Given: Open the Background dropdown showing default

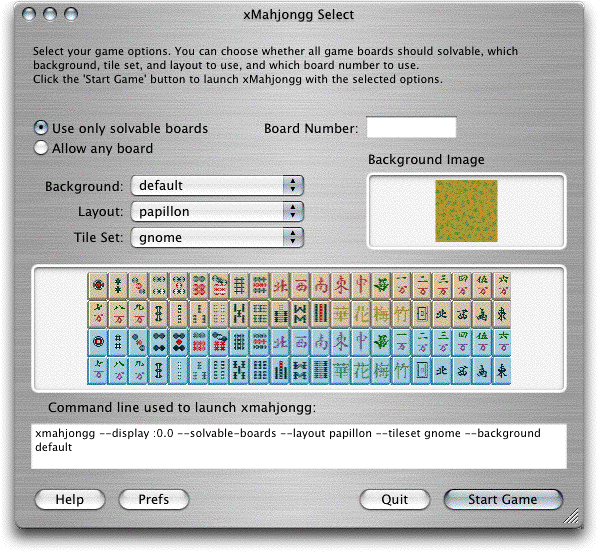Looking at the screenshot, I should pos(217,186).
